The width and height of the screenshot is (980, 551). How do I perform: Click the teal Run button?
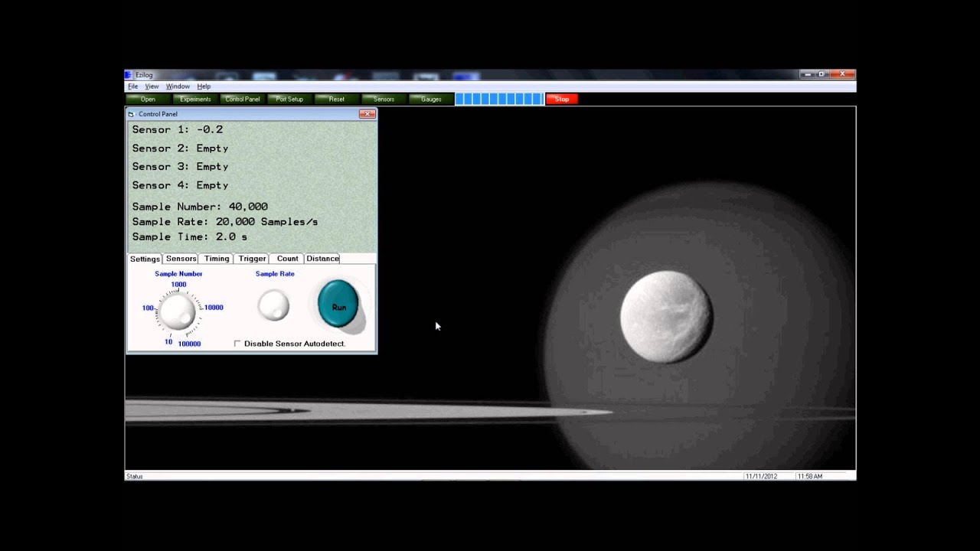tap(338, 304)
